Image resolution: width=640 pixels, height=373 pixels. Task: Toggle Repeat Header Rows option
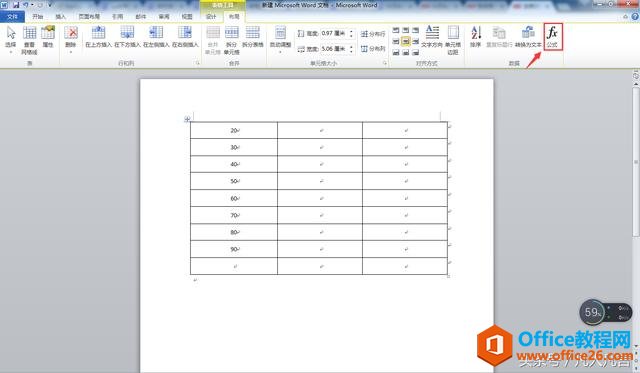[x=499, y=37]
